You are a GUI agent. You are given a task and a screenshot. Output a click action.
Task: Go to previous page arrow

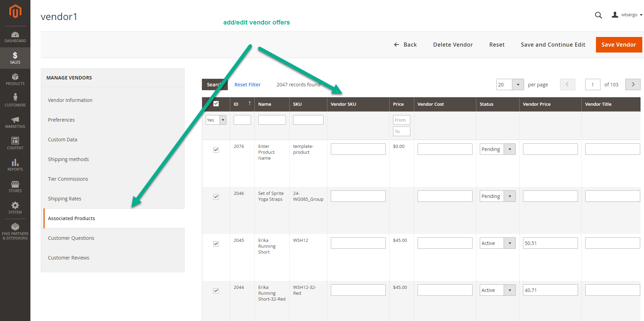(x=567, y=85)
